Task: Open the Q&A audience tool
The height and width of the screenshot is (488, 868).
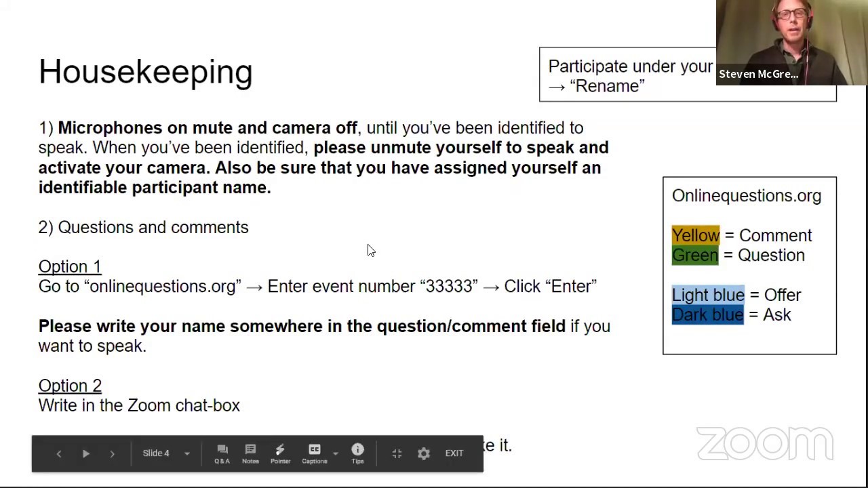Action: pyautogui.click(x=222, y=454)
